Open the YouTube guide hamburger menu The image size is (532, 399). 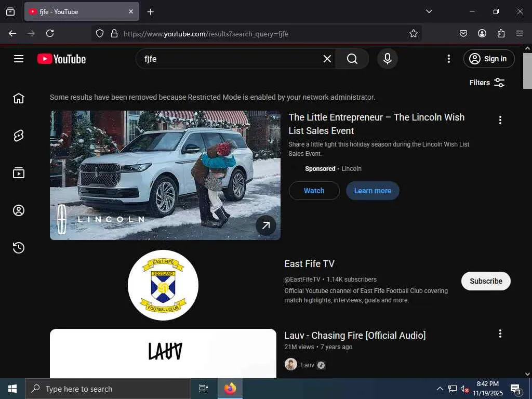19,59
